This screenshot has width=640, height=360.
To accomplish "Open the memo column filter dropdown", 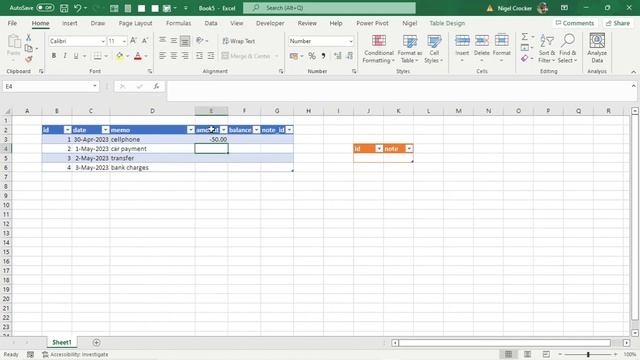I will click(x=191, y=130).
